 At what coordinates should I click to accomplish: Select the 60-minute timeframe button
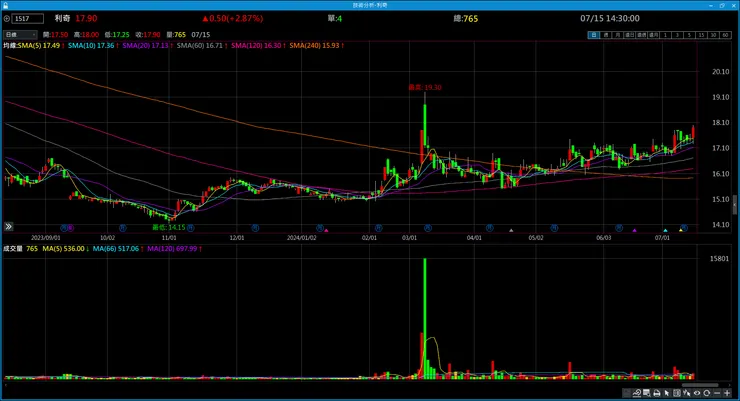(x=725, y=35)
